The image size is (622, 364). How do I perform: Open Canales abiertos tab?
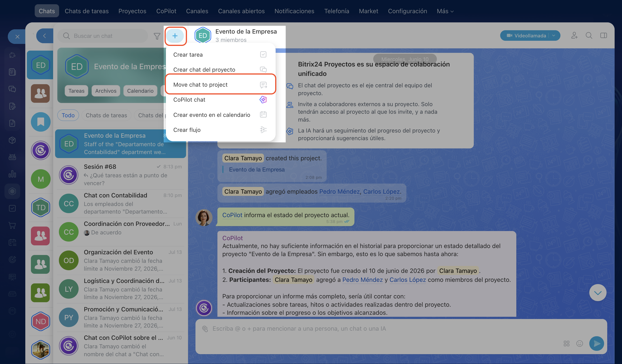[241, 11]
